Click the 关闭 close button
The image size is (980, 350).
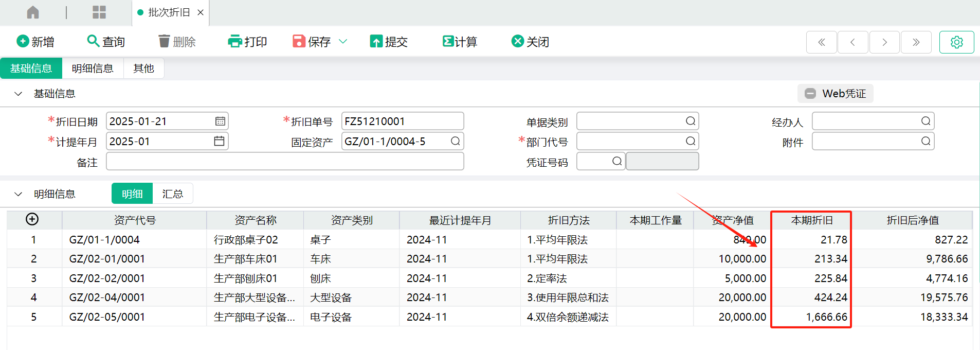click(530, 42)
